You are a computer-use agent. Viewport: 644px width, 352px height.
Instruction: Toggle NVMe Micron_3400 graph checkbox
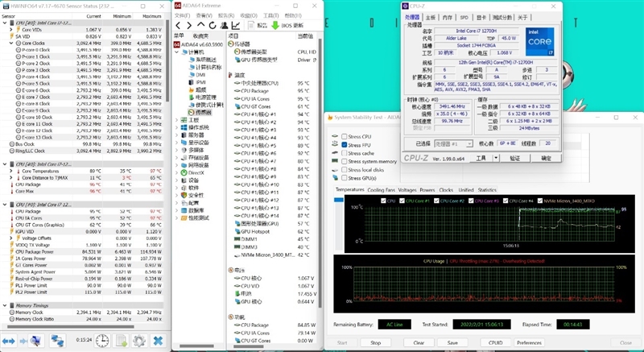click(539, 201)
